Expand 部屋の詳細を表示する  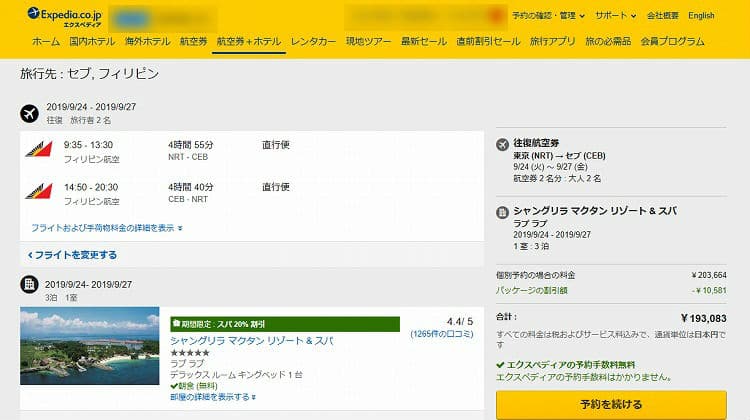click(x=213, y=397)
